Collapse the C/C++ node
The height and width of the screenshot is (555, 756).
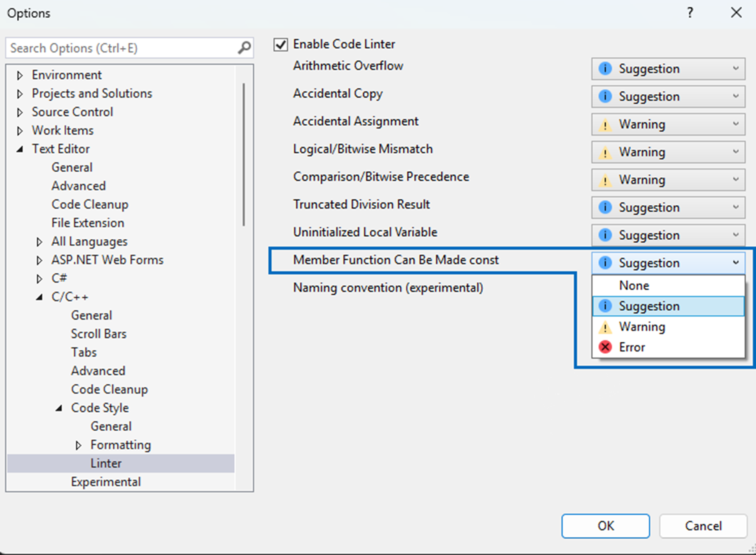39,297
